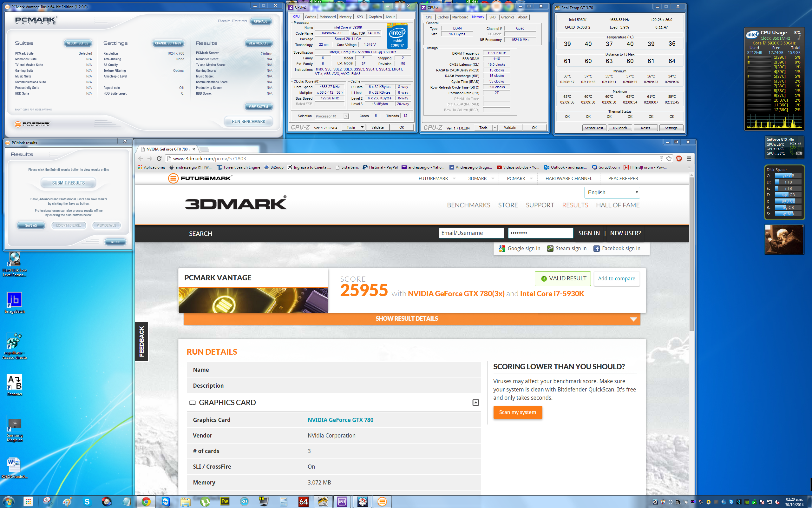Show hidden bookmarks with the overflow chevron
The height and width of the screenshot is (508, 812).
689,167
